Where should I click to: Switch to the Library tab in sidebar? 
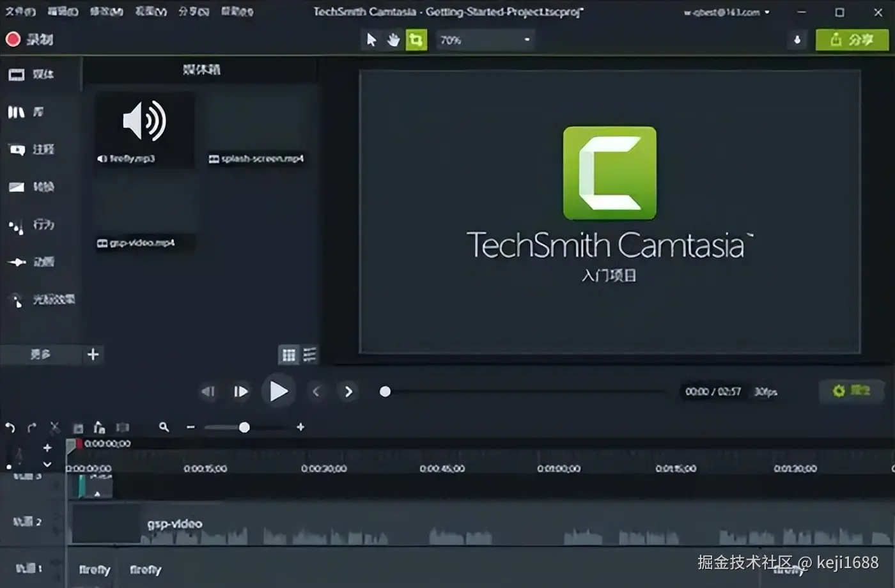41,112
